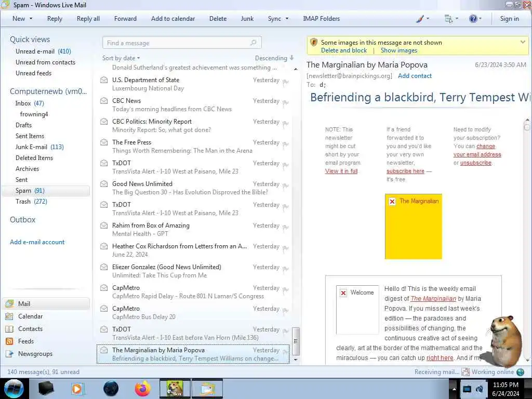Viewport: 532px width, 399px height.
Task: Flag The Free Press message
Action: tap(286, 144)
